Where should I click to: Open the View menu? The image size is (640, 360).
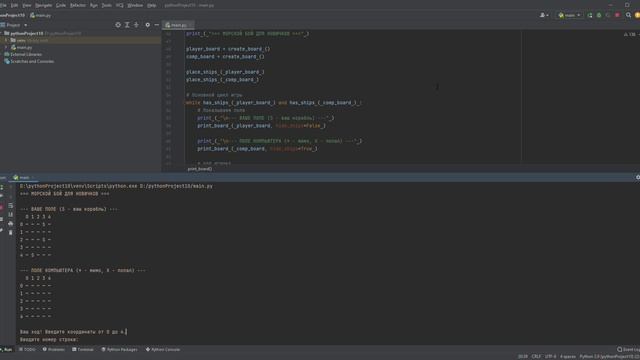pos(27,5)
